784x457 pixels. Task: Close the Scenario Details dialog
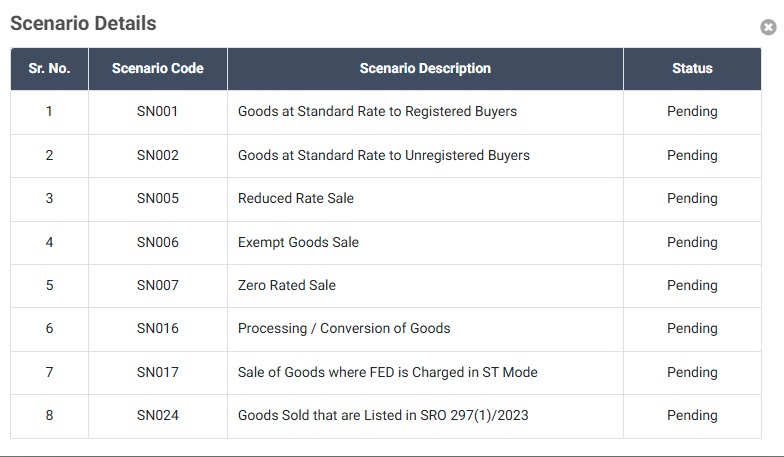tap(768, 28)
